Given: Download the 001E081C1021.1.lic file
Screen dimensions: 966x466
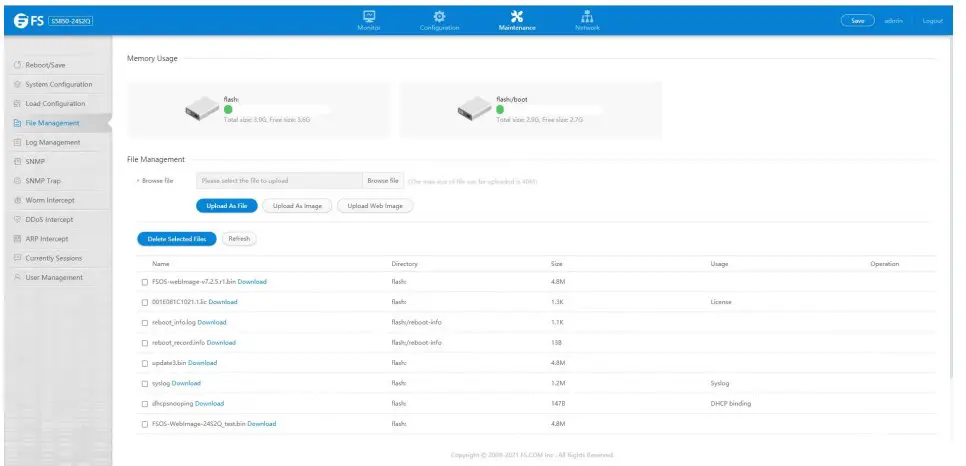Looking at the screenshot, I should tap(223, 302).
